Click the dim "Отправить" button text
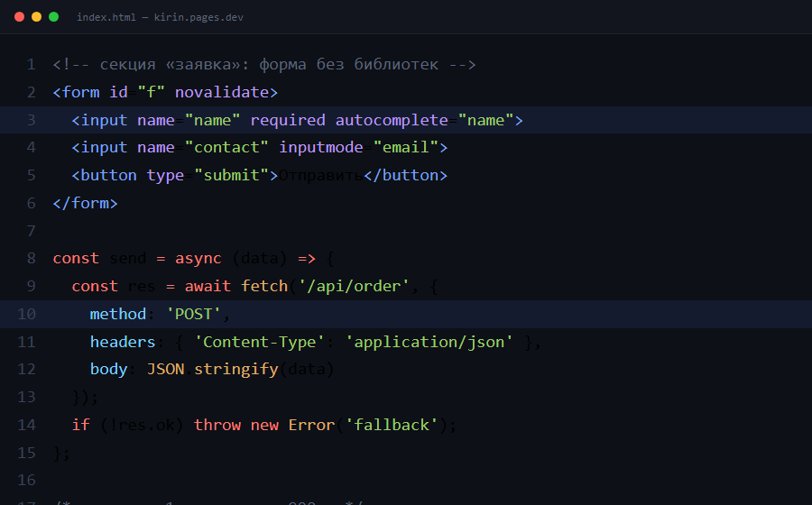This screenshot has height=505, width=812. pyautogui.click(x=321, y=176)
